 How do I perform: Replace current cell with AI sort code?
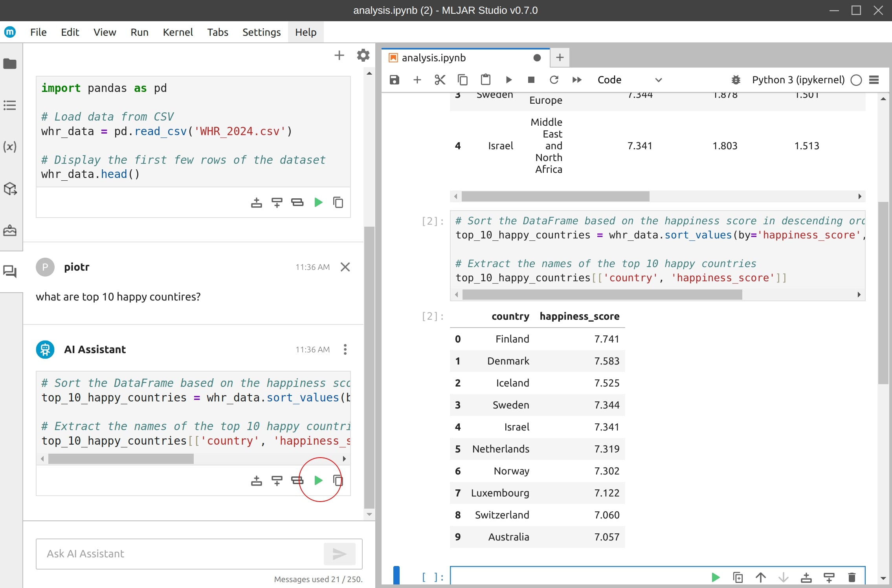297,480
